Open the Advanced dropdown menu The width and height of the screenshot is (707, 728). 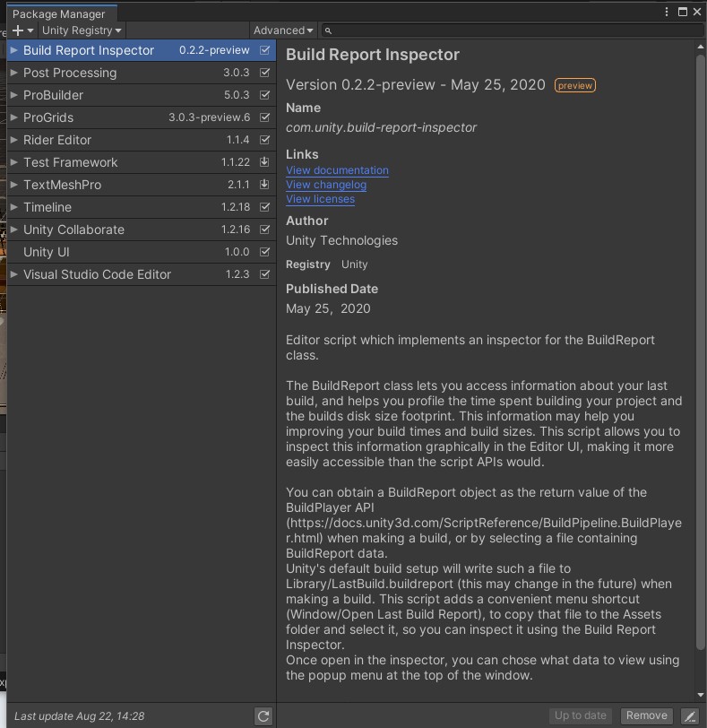tap(283, 30)
